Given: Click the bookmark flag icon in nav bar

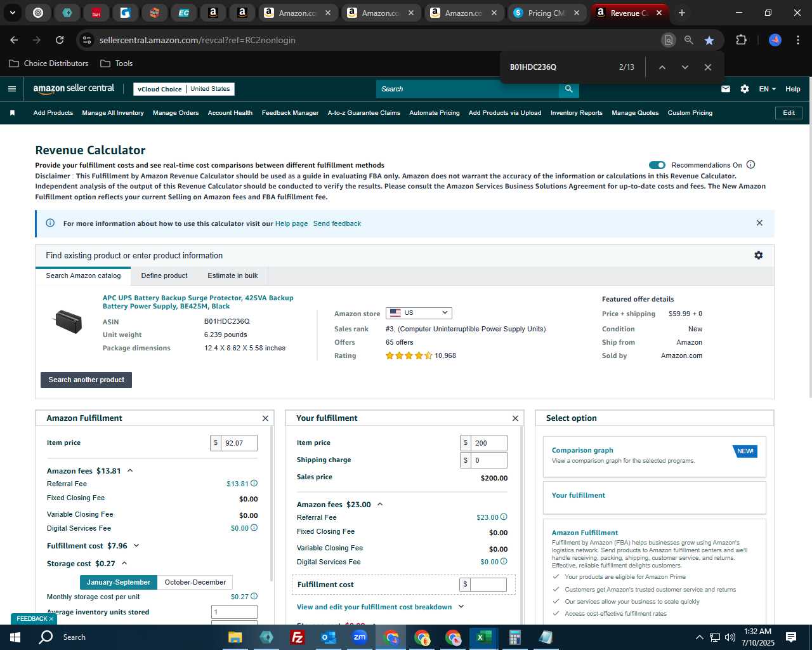Looking at the screenshot, I should coord(12,113).
